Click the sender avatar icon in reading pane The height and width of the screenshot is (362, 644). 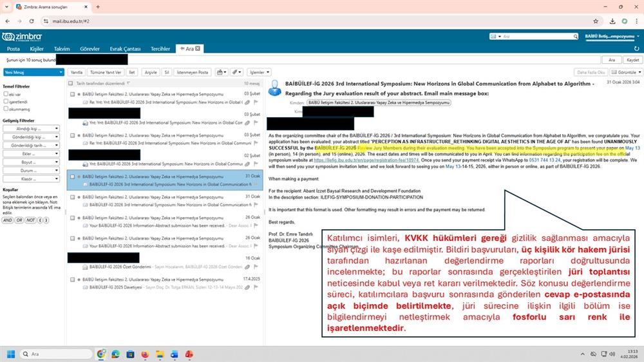(x=275, y=87)
